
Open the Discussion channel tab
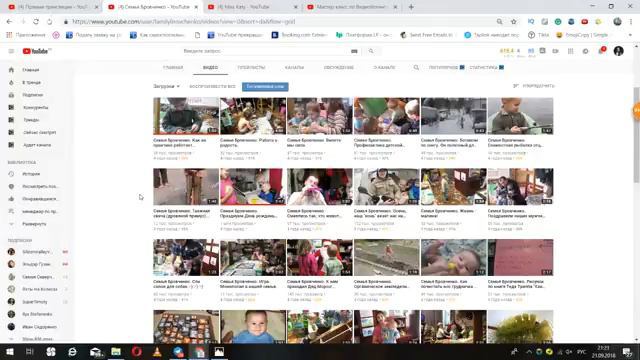pyautogui.click(x=339, y=67)
